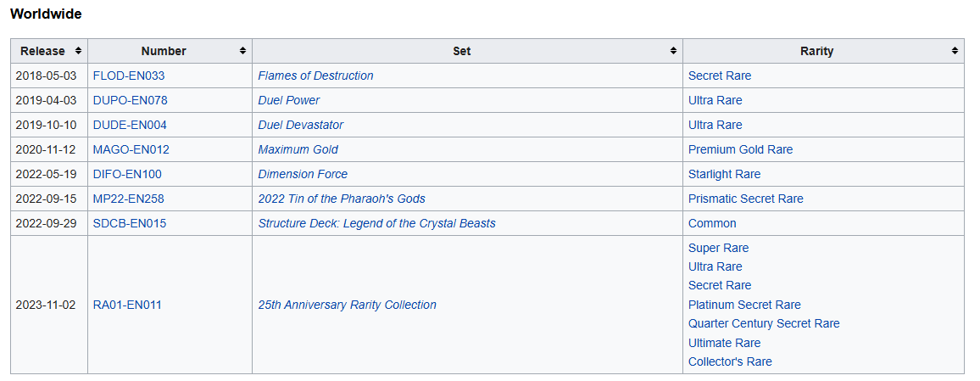Open 2022 Tin of the Pharaoh's Gods
The width and height of the screenshot is (980, 381).
point(342,199)
